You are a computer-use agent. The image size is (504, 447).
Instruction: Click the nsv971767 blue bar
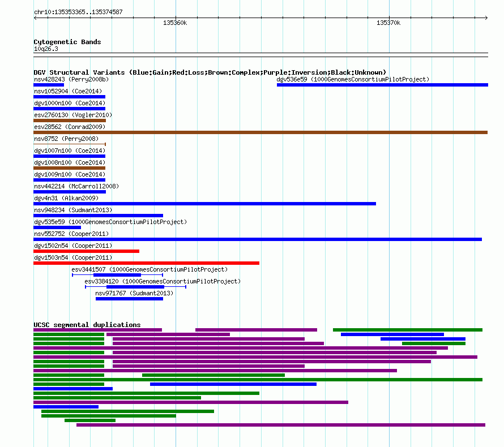129,299
